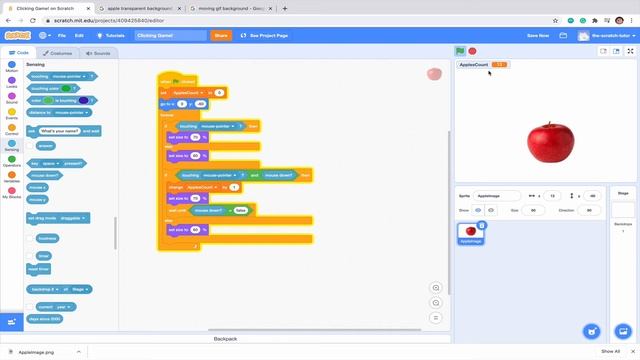
Task: Switch to the Code tab
Action: tap(18, 53)
